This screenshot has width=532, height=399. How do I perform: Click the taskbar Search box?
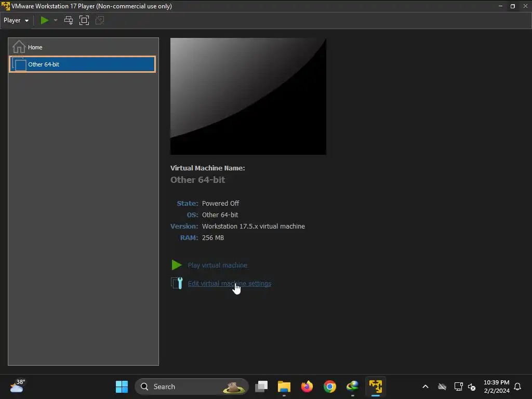coord(192,387)
